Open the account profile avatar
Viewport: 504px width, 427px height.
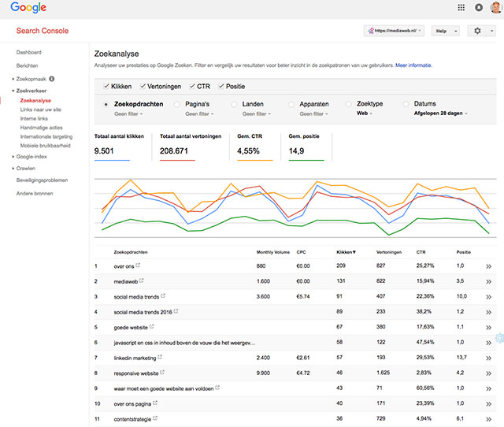tap(496, 7)
